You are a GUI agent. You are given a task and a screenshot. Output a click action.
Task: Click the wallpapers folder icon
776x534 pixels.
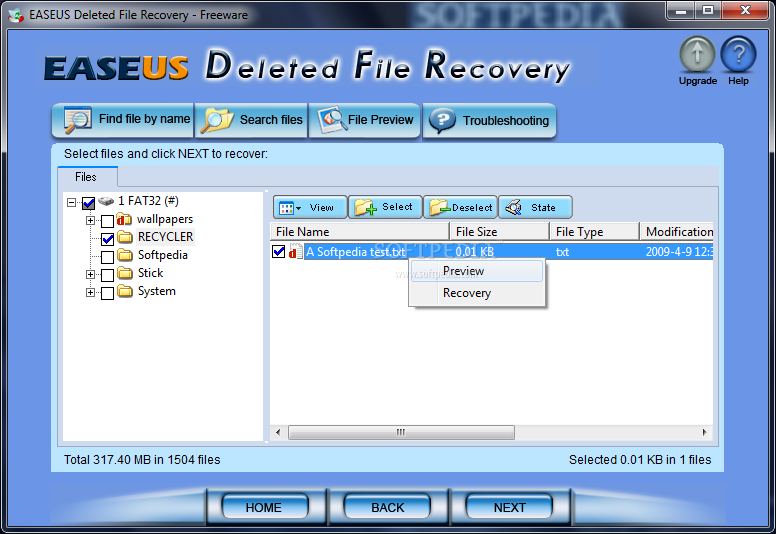(x=124, y=219)
